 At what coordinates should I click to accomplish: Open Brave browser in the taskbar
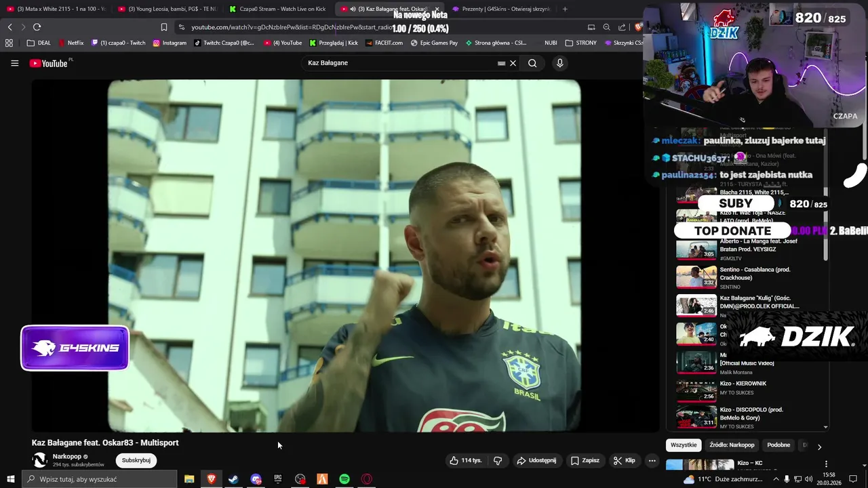tap(211, 479)
